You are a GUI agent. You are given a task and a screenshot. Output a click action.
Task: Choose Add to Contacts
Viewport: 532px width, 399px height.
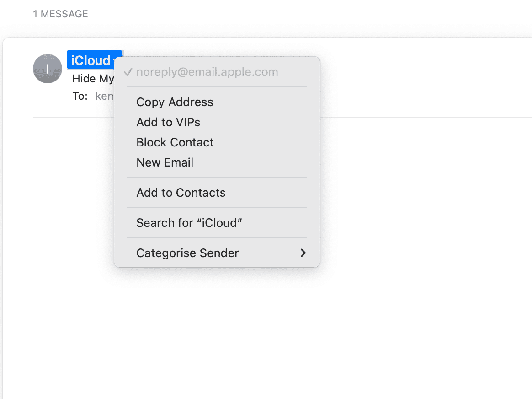coord(181,193)
